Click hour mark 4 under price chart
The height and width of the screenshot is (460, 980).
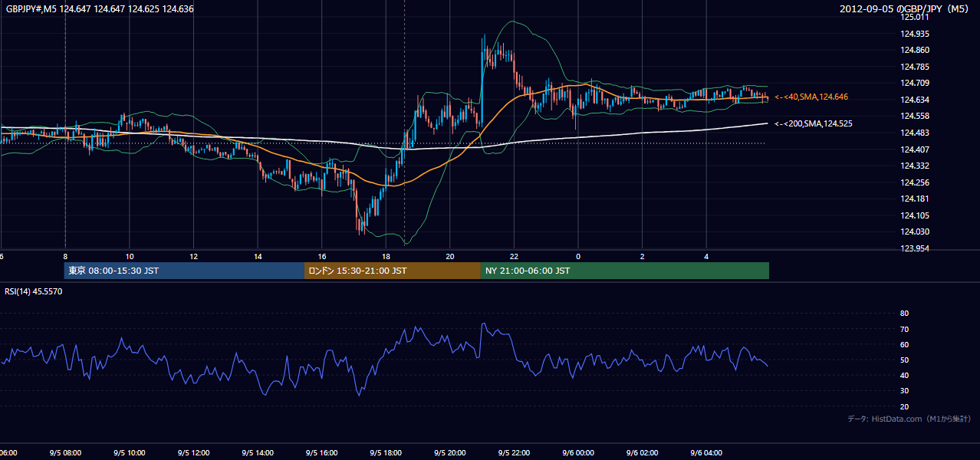[x=706, y=256]
